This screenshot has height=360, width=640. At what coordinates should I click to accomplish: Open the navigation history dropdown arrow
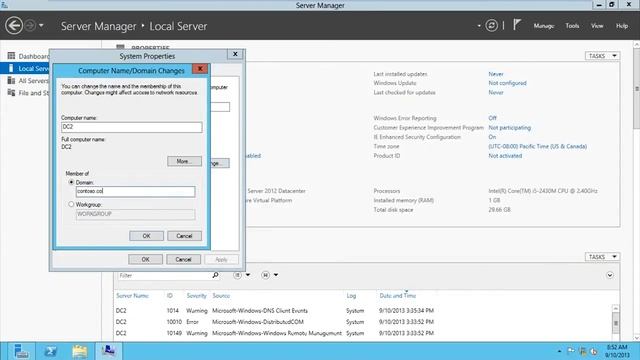tap(41, 26)
